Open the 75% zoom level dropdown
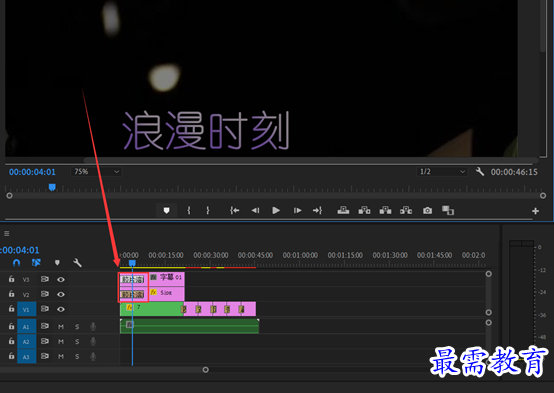554x393 pixels. click(x=96, y=172)
